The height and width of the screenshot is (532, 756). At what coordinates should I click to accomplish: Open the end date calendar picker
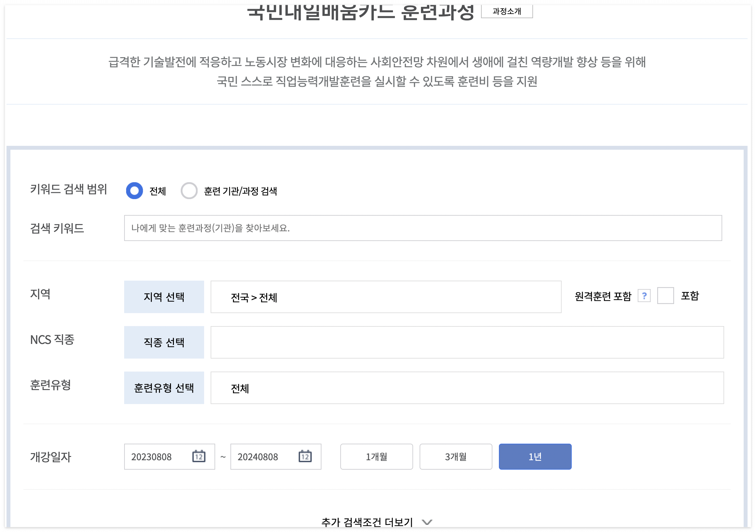(306, 457)
